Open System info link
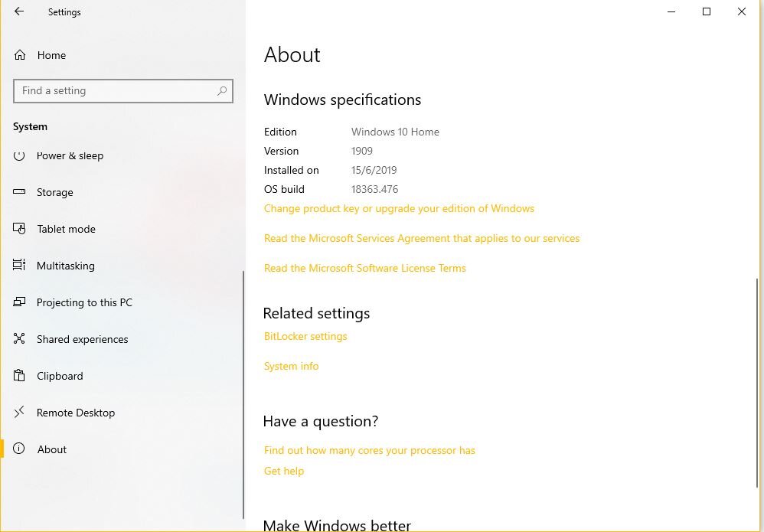The width and height of the screenshot is (764, 532). point(292,366)
